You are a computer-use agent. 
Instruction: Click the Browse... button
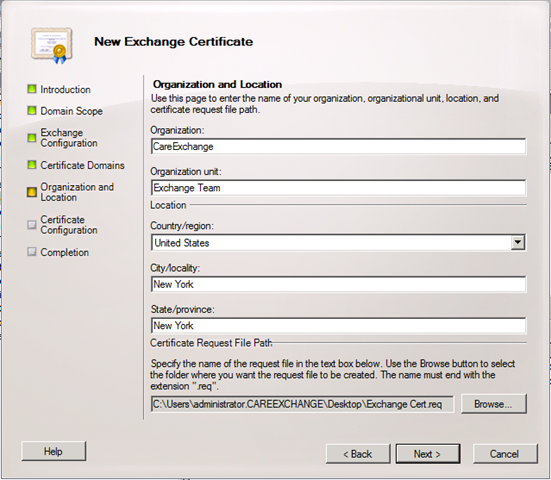click(x=493, y=404)
